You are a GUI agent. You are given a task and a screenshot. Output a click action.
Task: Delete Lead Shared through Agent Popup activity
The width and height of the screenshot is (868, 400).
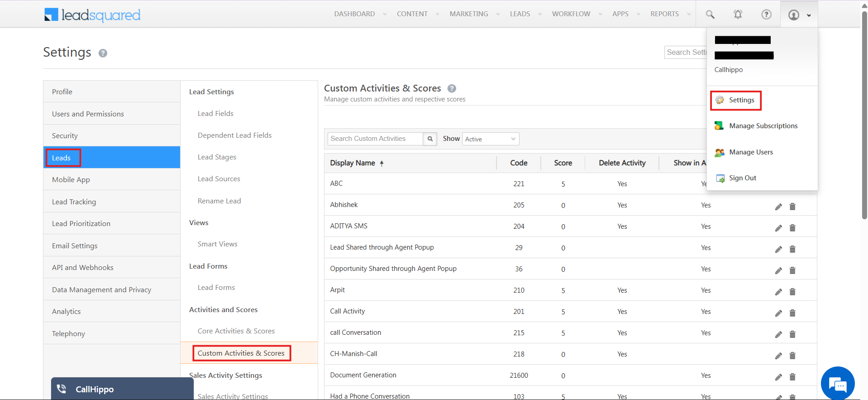tap(792, 249)
